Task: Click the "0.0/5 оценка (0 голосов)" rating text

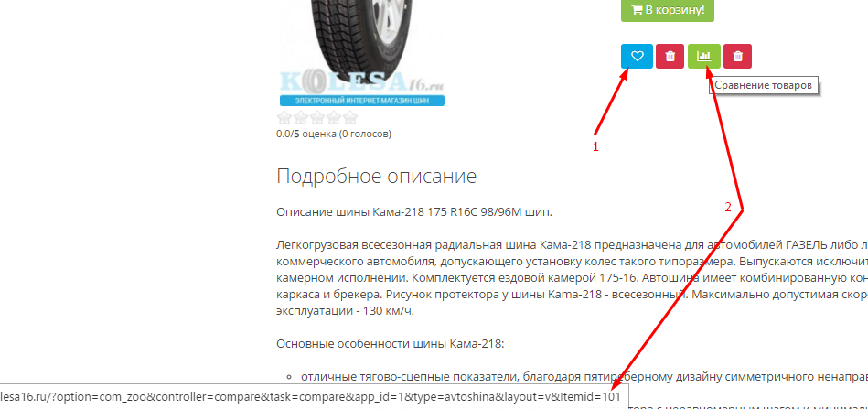Action: click(334, 134)
